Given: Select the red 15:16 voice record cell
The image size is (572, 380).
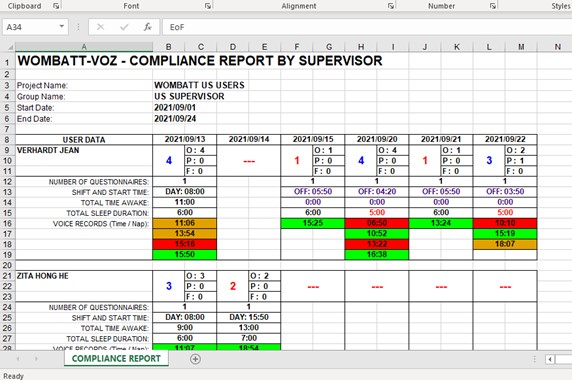Looking at the screenshot, I should tap(185, 244).
